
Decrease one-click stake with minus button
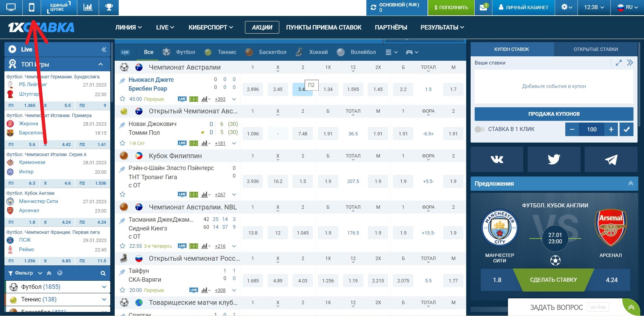(x=572, y=129)
